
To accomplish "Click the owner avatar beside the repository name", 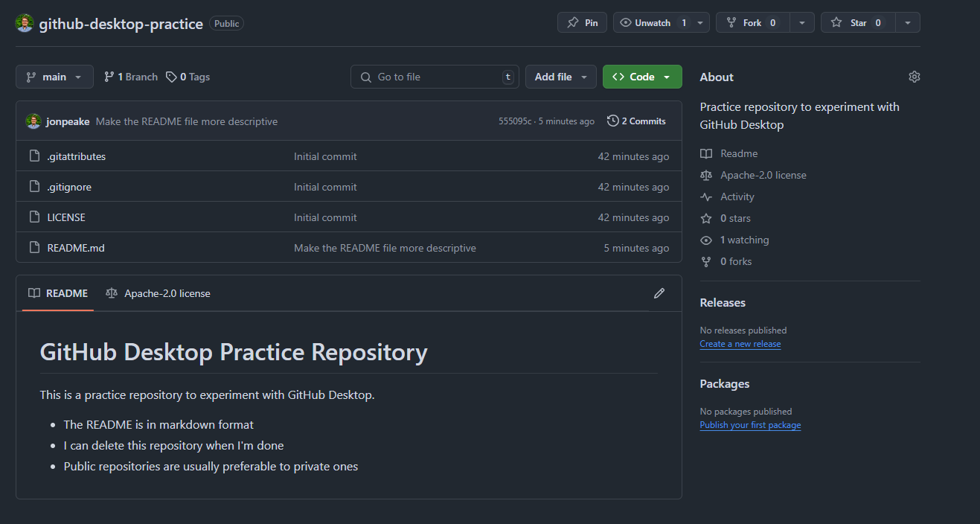I will click(25, 23).
